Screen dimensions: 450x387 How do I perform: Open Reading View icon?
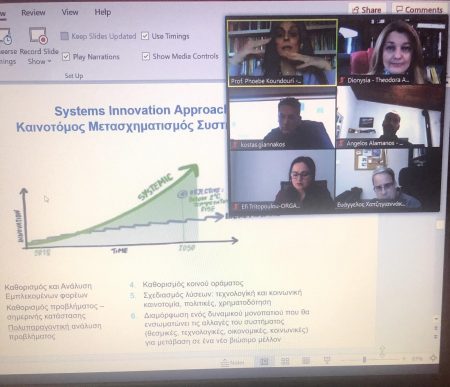coord(306,361)
